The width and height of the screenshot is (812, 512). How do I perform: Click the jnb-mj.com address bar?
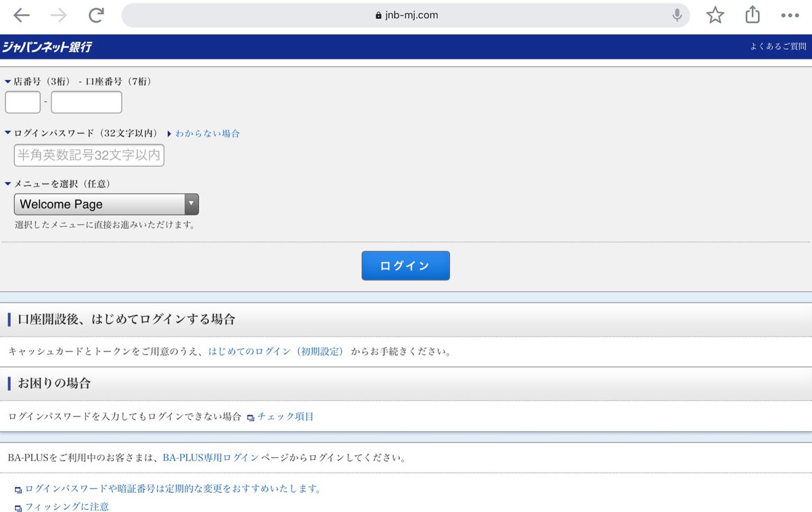pos(406,15)
